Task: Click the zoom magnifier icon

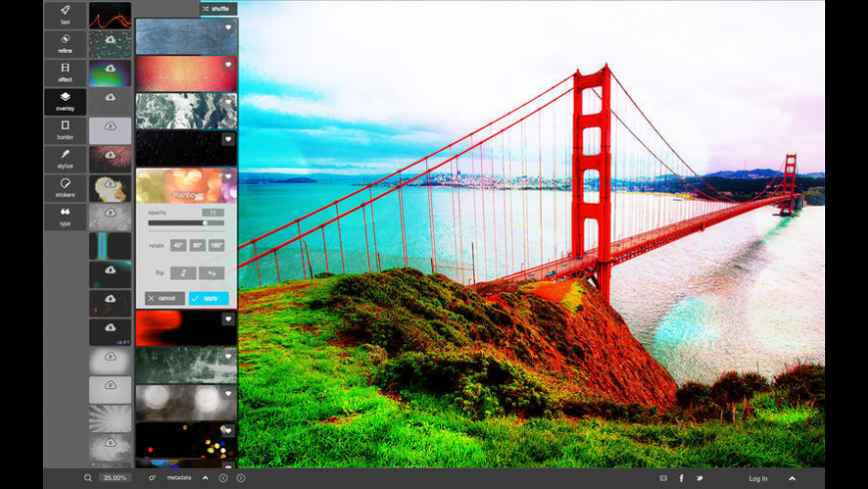Action: [88, 478]
